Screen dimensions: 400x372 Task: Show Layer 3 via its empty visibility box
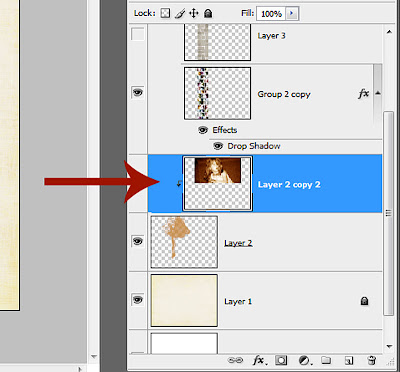(138, 34)
